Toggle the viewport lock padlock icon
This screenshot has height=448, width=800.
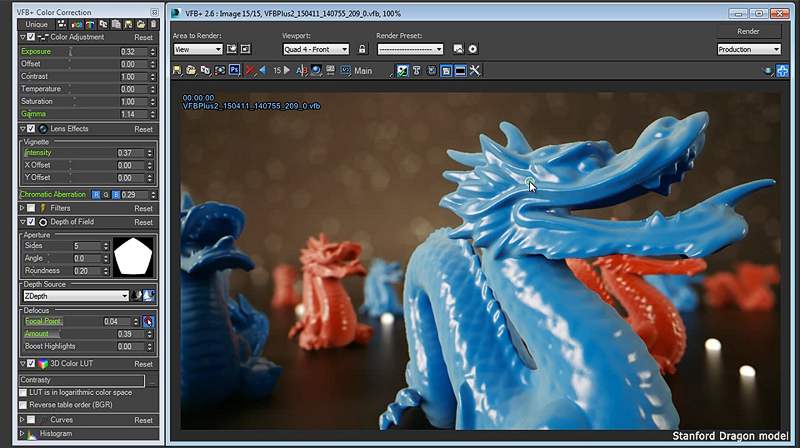(360, 48)
